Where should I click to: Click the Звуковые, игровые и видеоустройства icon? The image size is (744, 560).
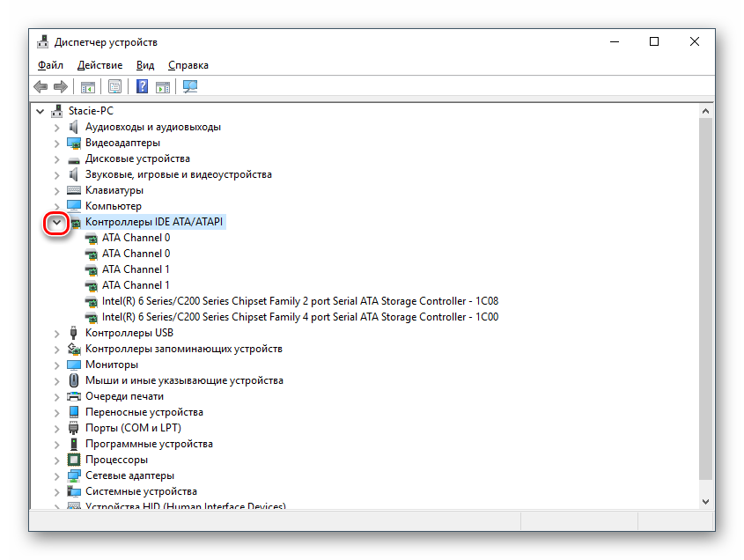pos(74,174)
